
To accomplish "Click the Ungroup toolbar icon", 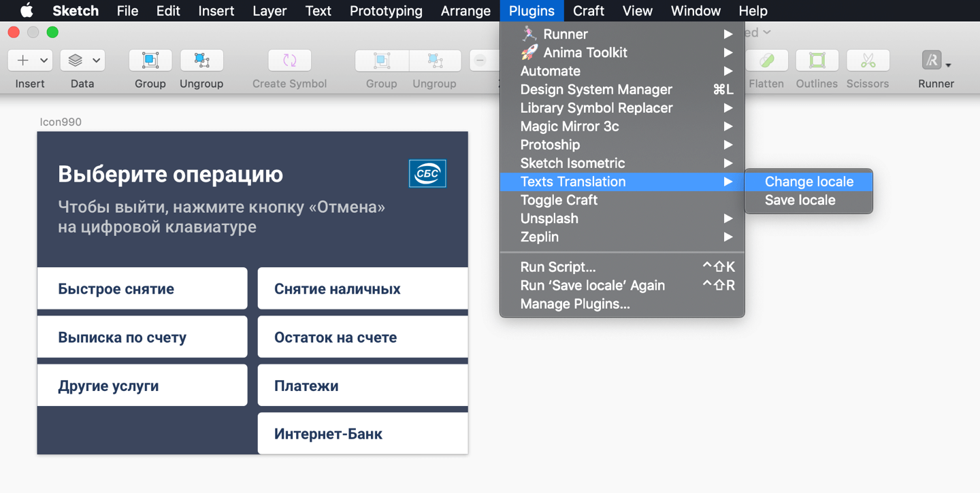I will 201,61.
